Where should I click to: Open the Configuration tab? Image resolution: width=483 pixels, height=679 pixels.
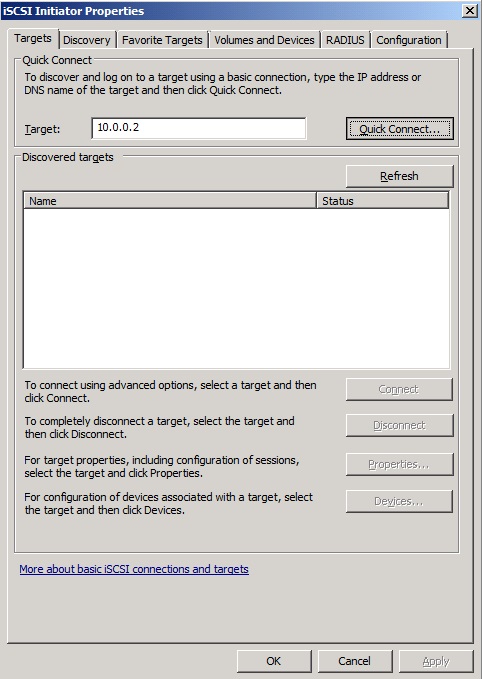408,40
